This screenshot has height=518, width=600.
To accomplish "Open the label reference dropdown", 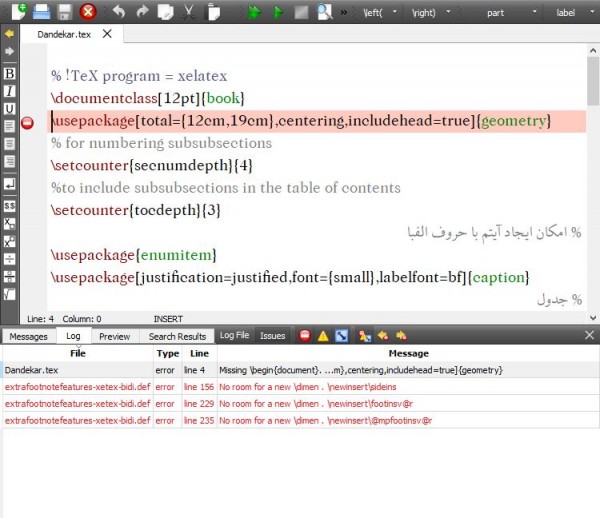I will (572, 13).
